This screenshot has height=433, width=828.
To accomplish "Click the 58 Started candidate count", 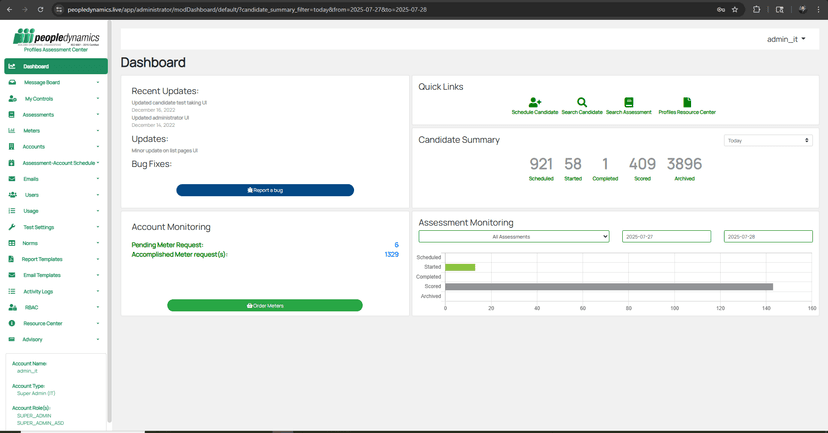I will (573, 164).
